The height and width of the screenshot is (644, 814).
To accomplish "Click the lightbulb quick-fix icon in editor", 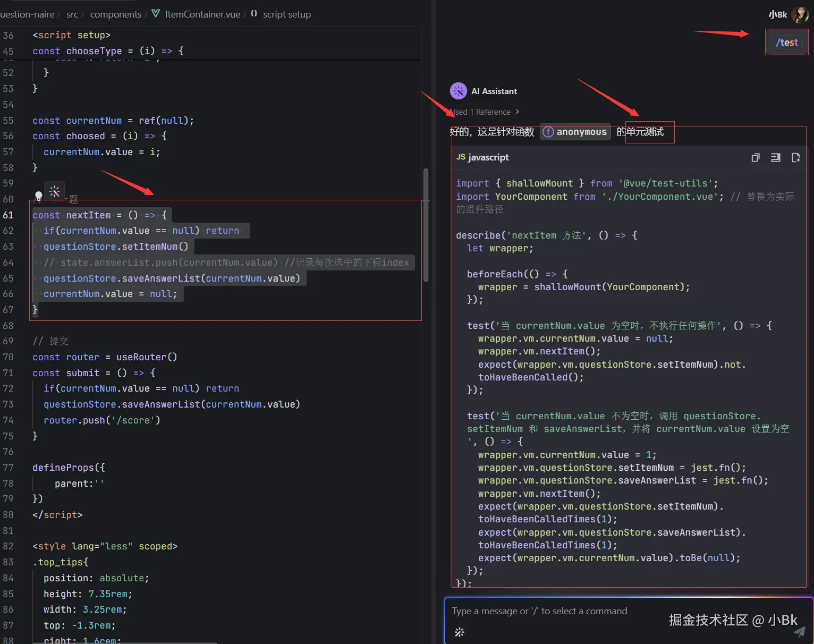I will (38, 197).
